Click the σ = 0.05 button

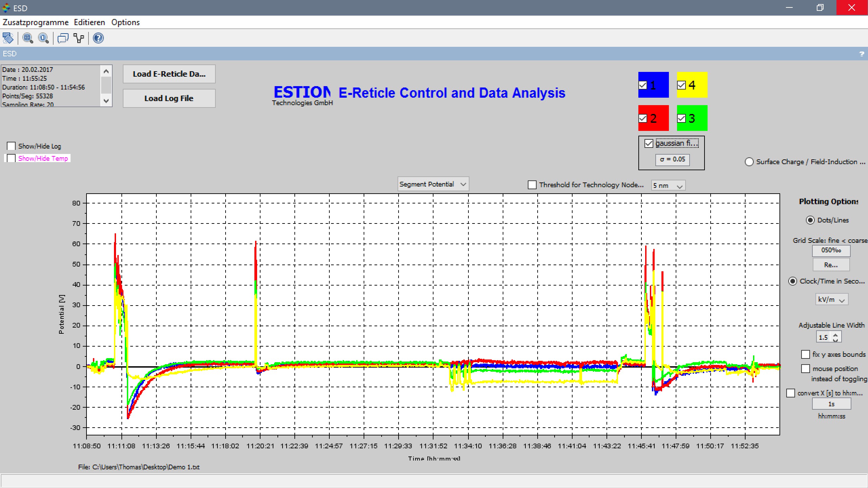[672, 159]
